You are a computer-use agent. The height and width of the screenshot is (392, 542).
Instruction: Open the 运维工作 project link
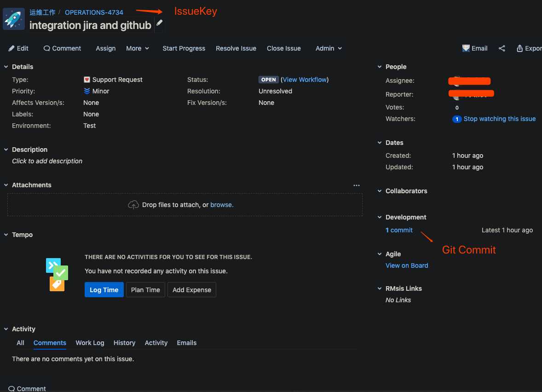tap(42, 12)
